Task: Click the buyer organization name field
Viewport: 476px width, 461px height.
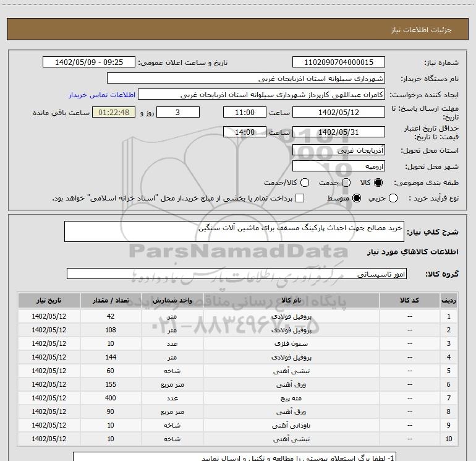Action: [x=246, y=79]
